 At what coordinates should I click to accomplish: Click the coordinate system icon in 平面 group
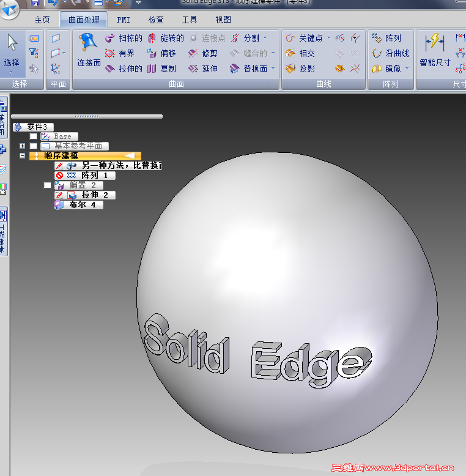56,69
